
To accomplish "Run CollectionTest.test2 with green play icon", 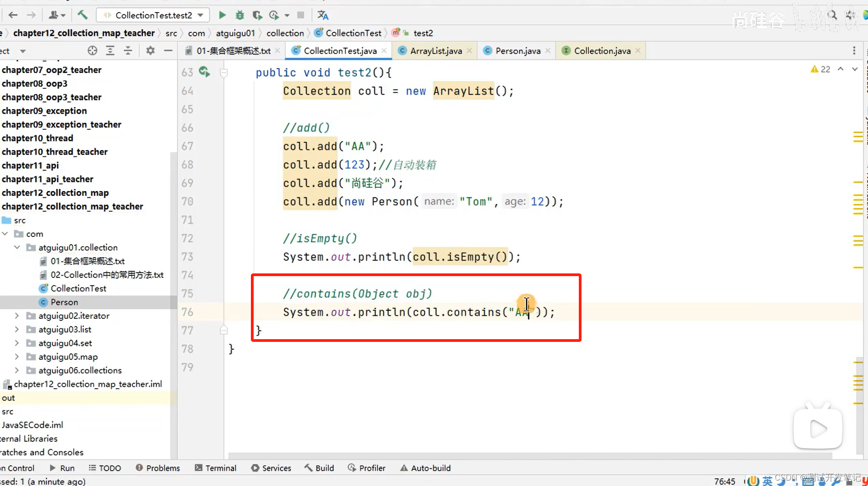I will point(222,15).
